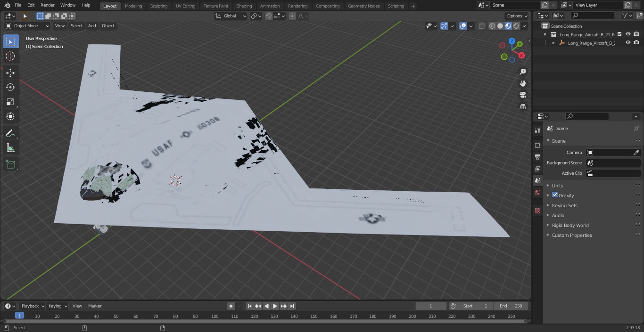Activate the Cursor tool
This screenshot has width=644, height=332.
[10, 56]
